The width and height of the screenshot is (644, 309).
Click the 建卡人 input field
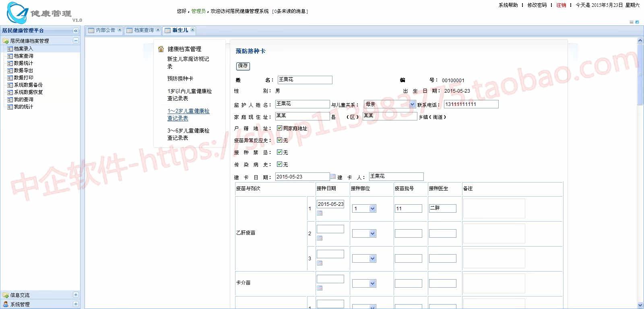point(396,176)
